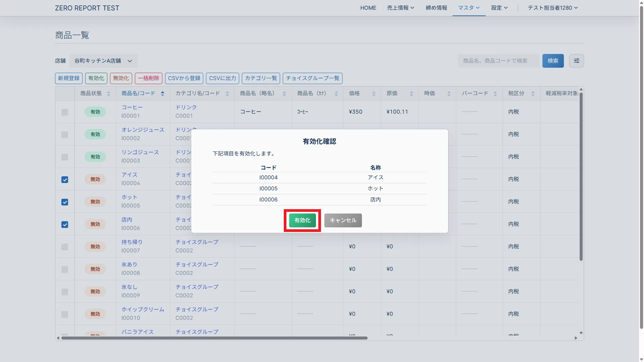Expand the 売上情報 menu
The width and height of the screenshot is (644, 362).
pyautogui.click(x=400, y=8)
